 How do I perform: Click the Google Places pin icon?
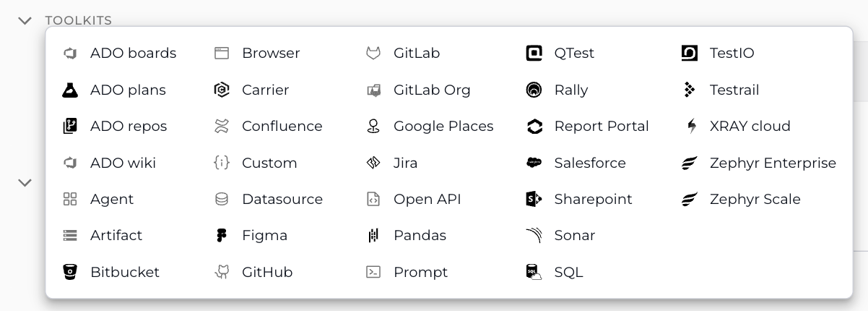(373, 126)
